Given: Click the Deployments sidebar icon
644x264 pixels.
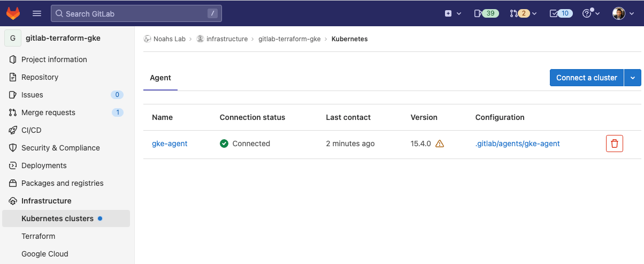Looking at the screenshot, I should (x=13, y=165).
